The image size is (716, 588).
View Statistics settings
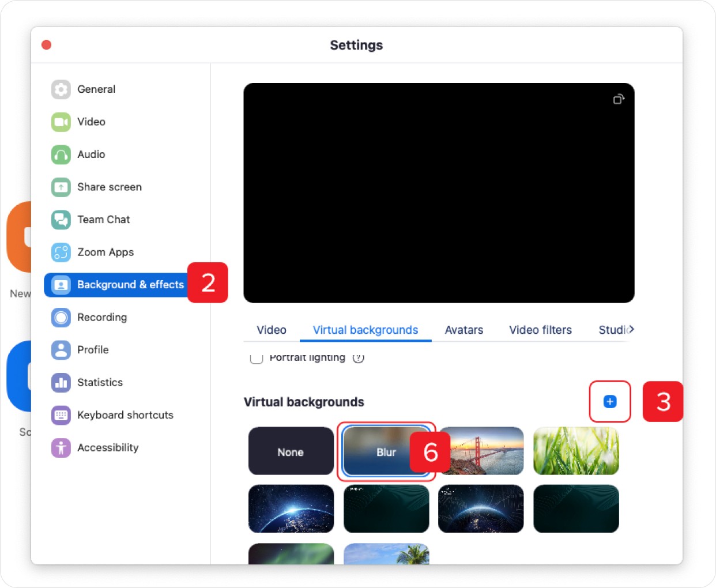pyautogui.click(x=87, y=382)
